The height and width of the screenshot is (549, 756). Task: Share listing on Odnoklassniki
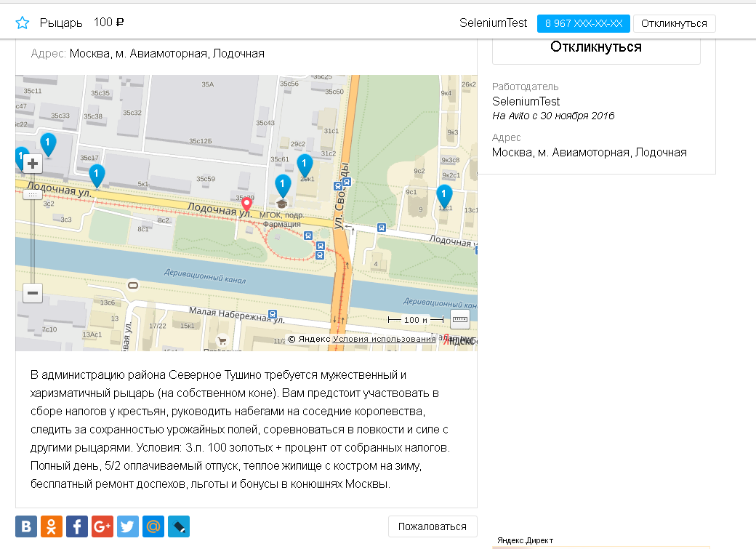[52, 526]
